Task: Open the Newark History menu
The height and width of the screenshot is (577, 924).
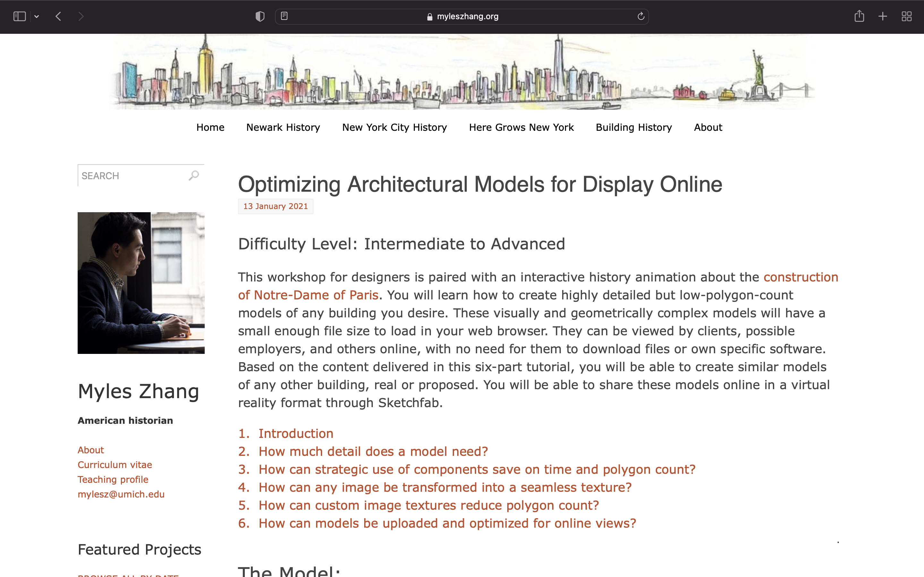Action: 283,128
